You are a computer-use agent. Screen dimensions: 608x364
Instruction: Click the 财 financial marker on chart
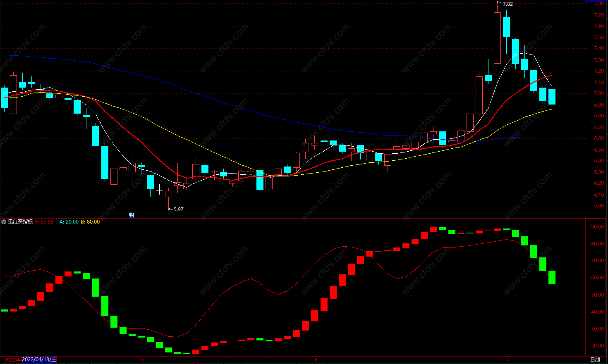point(132,215)
